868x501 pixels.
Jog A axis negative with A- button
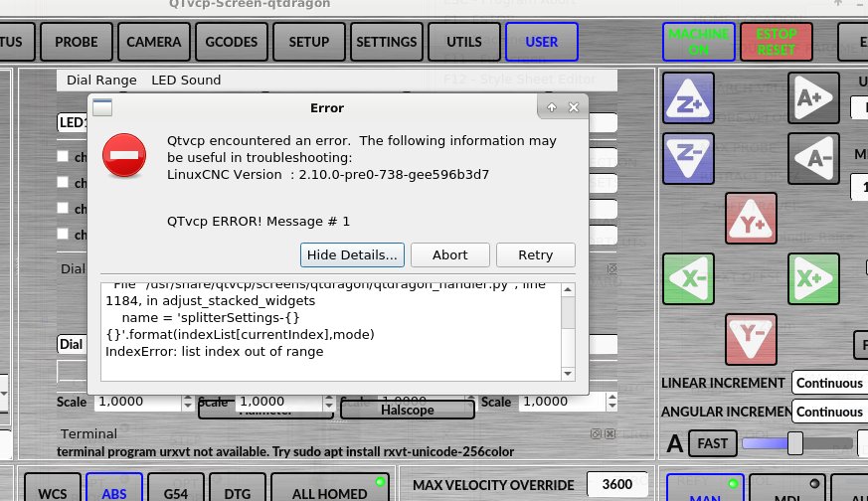pos(813,158)
